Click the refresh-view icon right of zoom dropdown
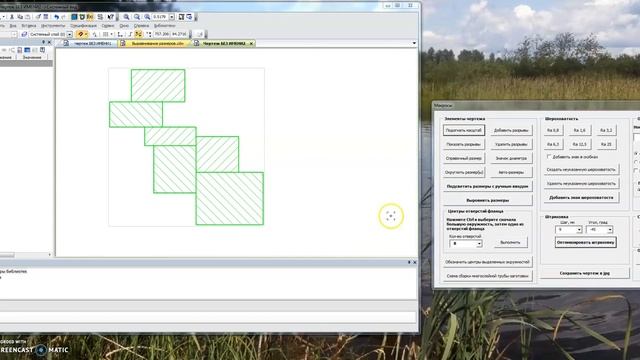Image resolution: width=640 pixels, height=360 pixels. point(181,17)
